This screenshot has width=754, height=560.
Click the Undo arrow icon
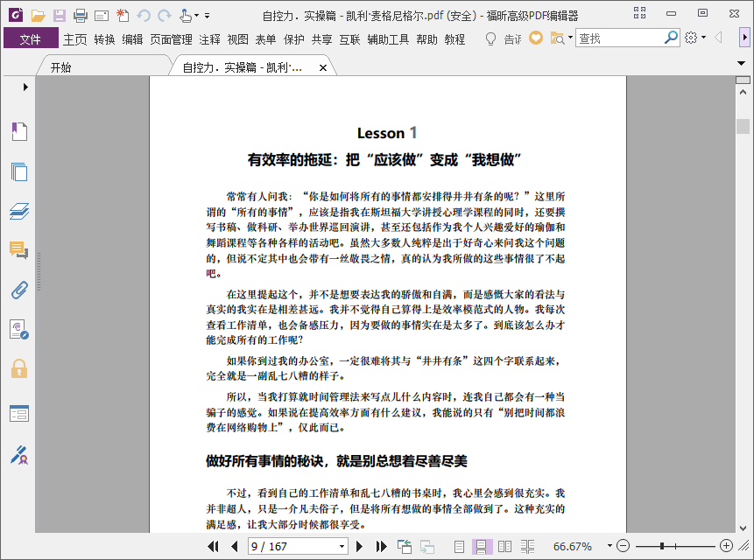click(144, 16)
